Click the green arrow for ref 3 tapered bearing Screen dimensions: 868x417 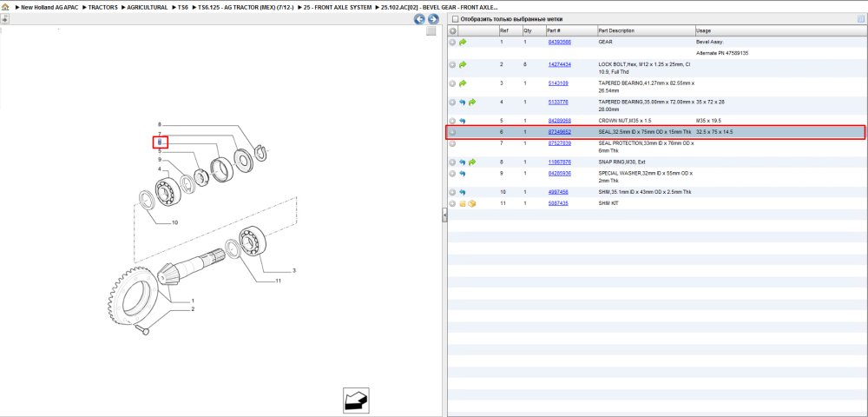[463, 83]
